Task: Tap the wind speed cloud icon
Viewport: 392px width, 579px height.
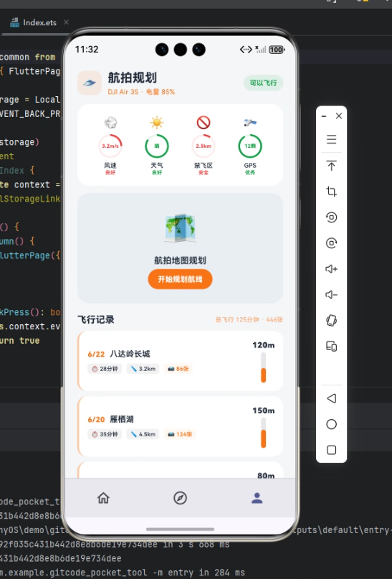Action: [x=110, y=122]
